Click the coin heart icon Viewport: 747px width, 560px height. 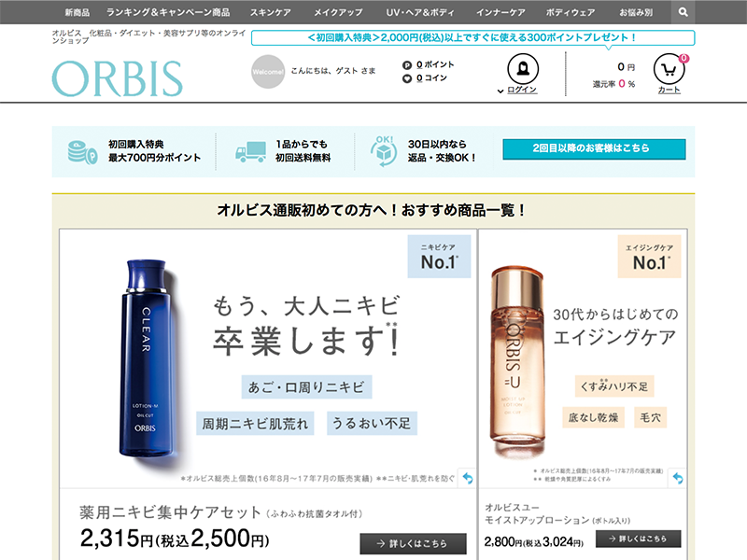point(407,78)
